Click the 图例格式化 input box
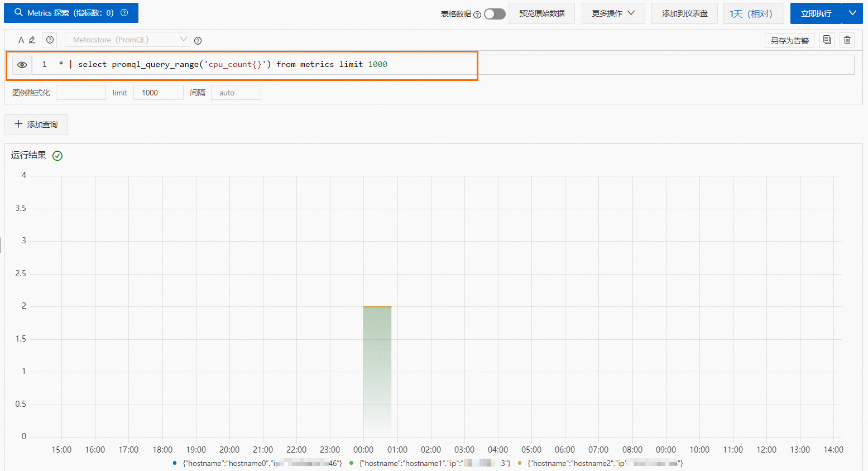The width and height of the screenshot is (868, 471). [81, 93]
